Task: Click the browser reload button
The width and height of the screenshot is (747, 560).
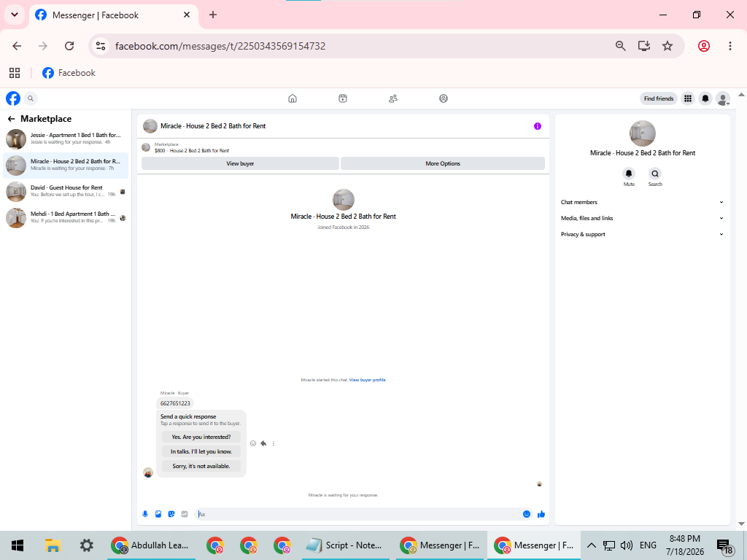Action: (x=69, y=46)
